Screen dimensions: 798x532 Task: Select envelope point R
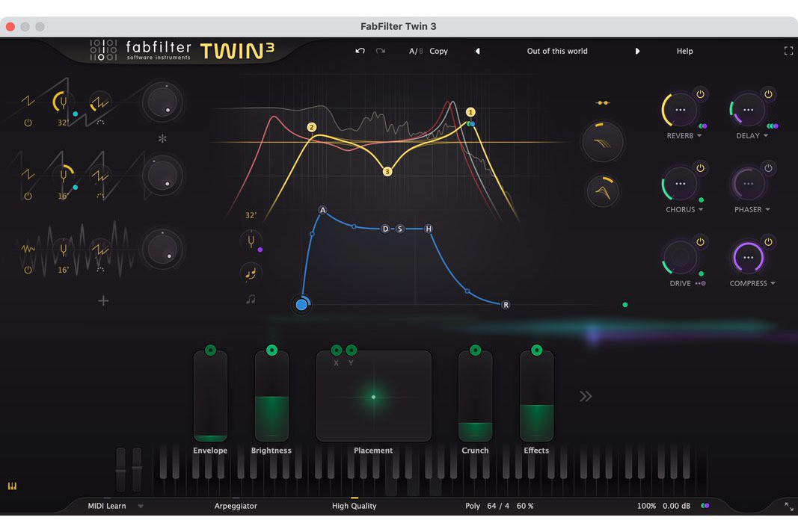506,305
